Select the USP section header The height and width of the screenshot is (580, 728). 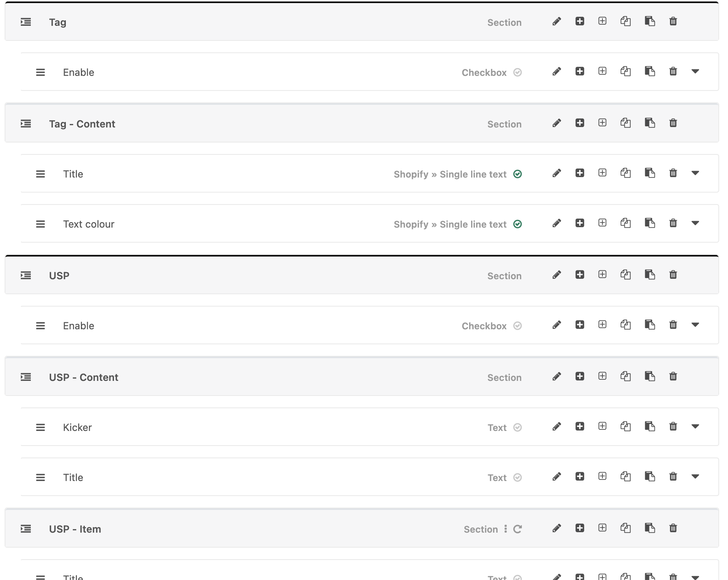pos(59,276)
